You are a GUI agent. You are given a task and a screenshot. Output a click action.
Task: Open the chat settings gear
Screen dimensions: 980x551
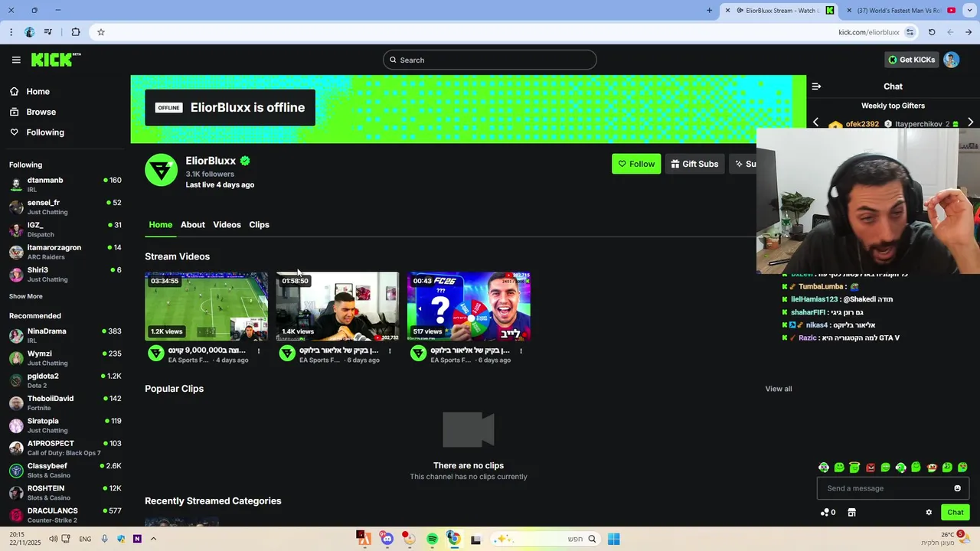click(x=929, y=512)
